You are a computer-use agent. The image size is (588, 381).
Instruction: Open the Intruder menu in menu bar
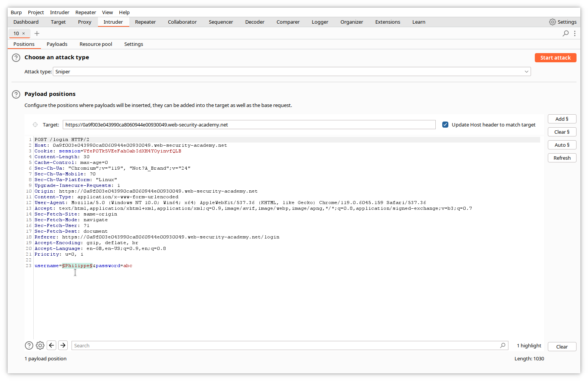pyautogui.click(x=59, y=12)
